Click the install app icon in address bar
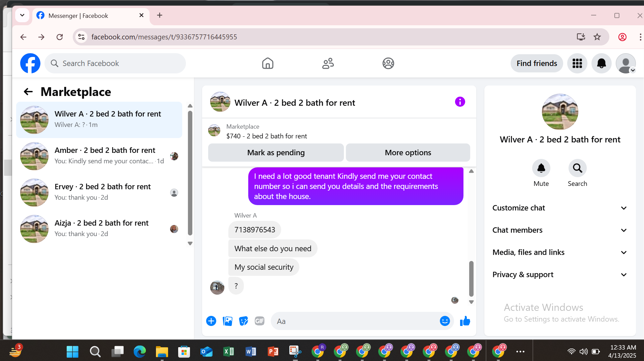The image size is (644, 361). click(581, 37)
